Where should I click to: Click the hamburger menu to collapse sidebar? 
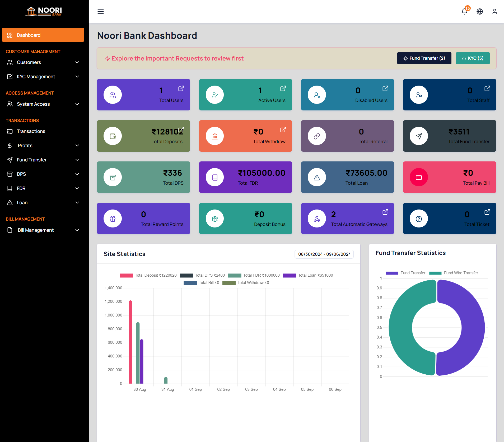coord(101,12)
